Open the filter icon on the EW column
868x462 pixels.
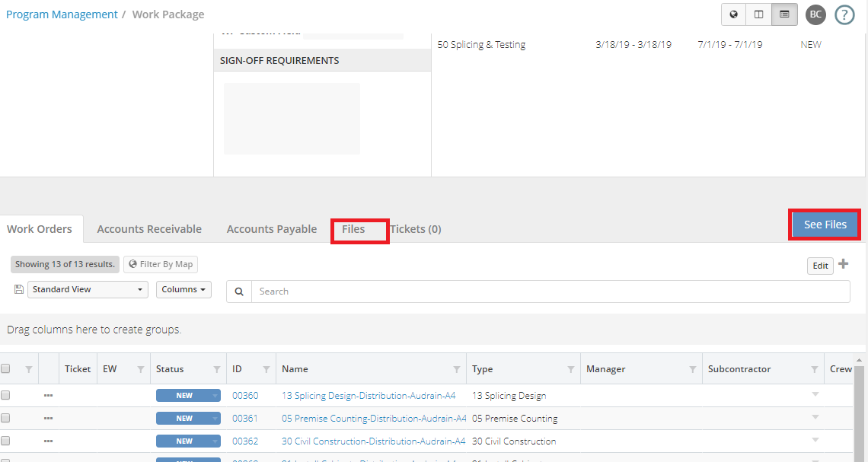141,369
